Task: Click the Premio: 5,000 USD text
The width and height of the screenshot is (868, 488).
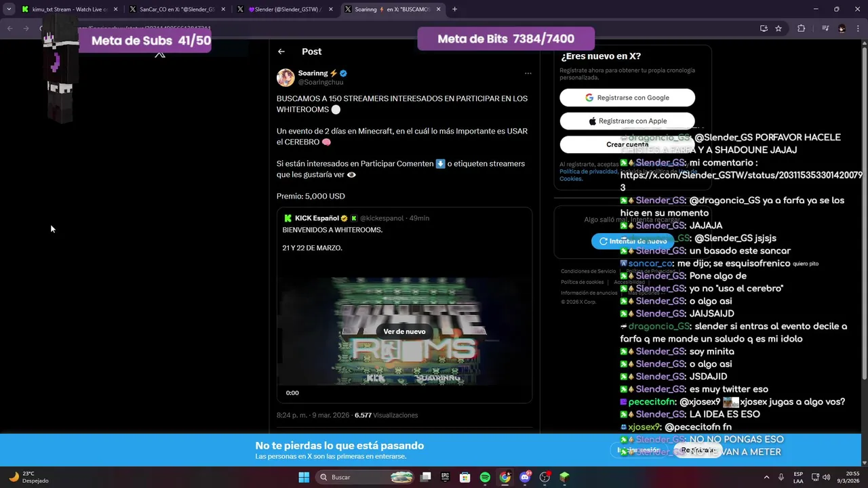Action: 311,196
